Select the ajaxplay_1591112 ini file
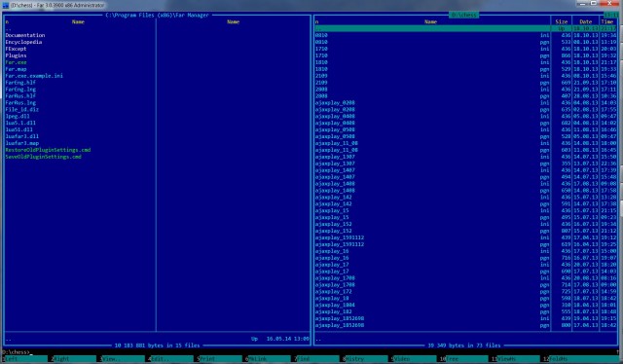Screen dimensions: 623x364 [432, 237]
